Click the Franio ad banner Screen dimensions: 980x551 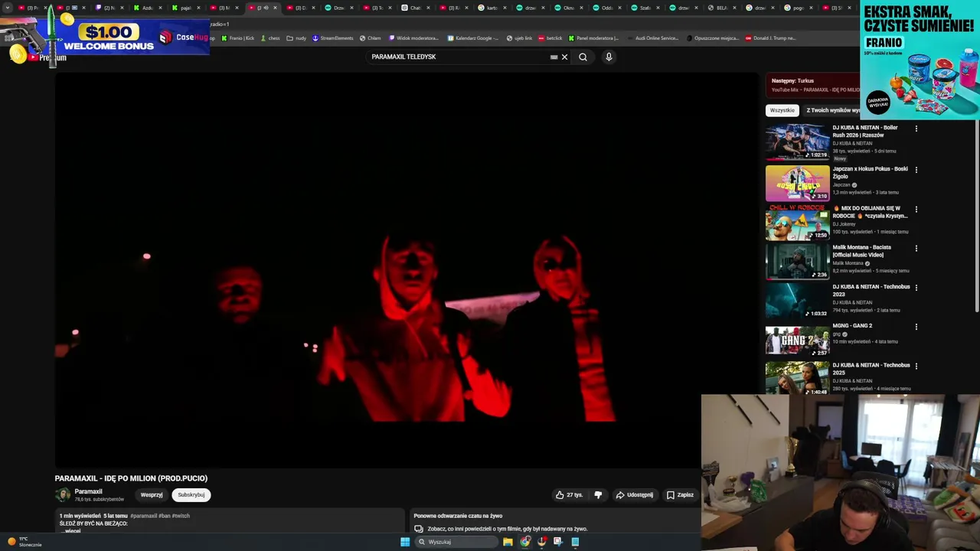pyautogui.click(x=920, y=60)
